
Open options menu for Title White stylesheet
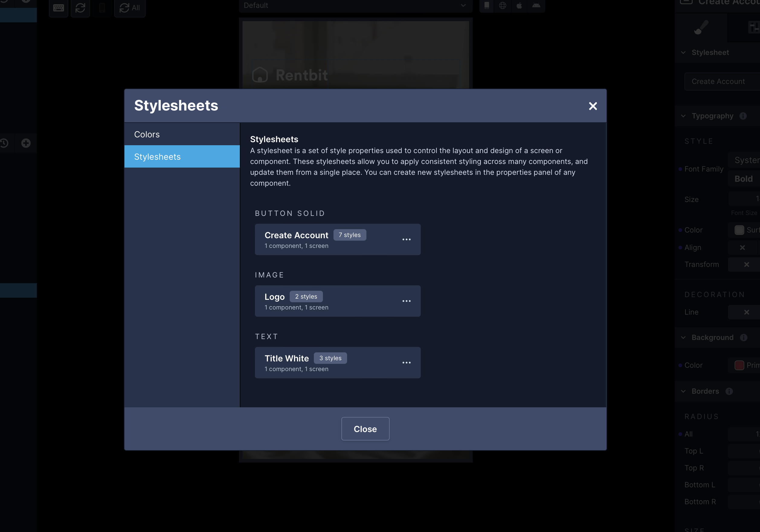tap(406, 362)
